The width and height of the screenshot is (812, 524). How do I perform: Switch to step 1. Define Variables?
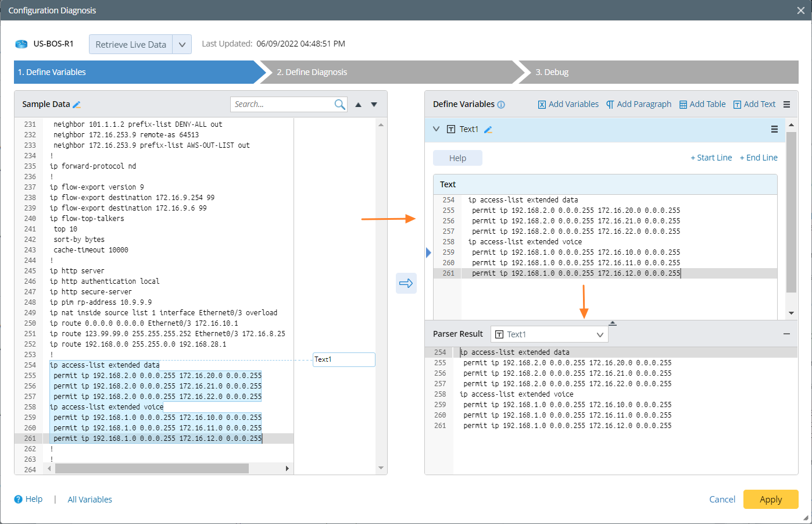click(139, 72)
